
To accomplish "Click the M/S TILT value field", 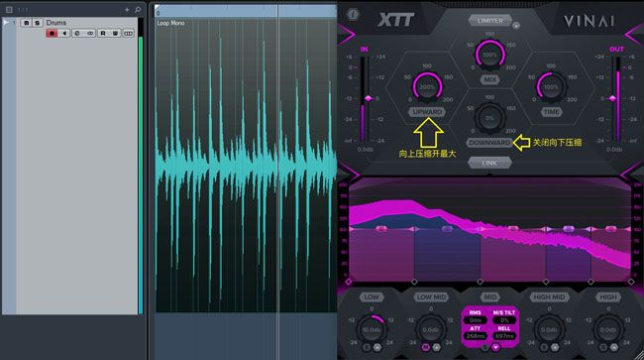I will tap(504, 320).
